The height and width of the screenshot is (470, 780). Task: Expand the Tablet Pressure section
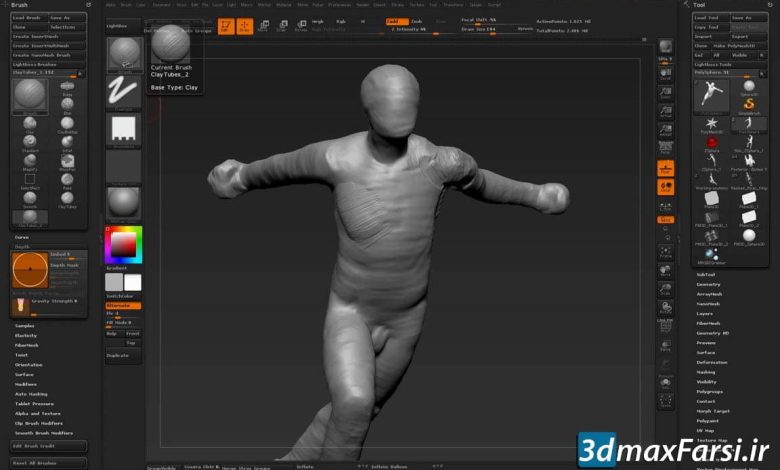pyautogui.click(x=34, y=404)
